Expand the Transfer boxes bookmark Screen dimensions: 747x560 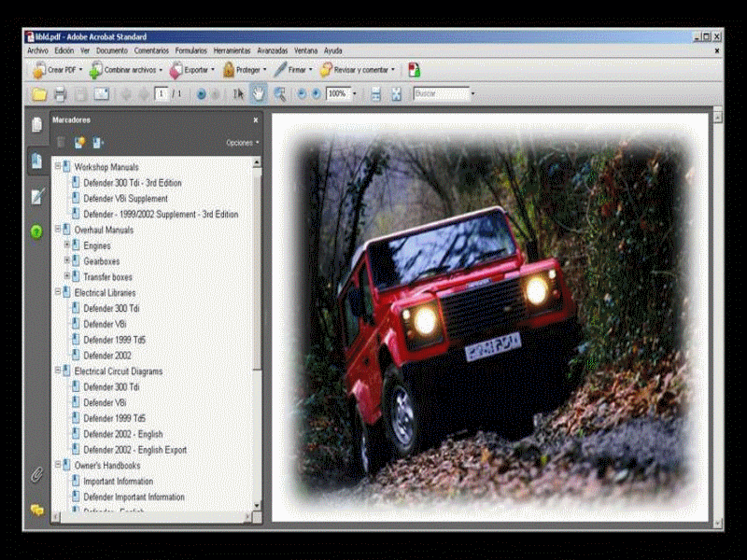(67, 276)
